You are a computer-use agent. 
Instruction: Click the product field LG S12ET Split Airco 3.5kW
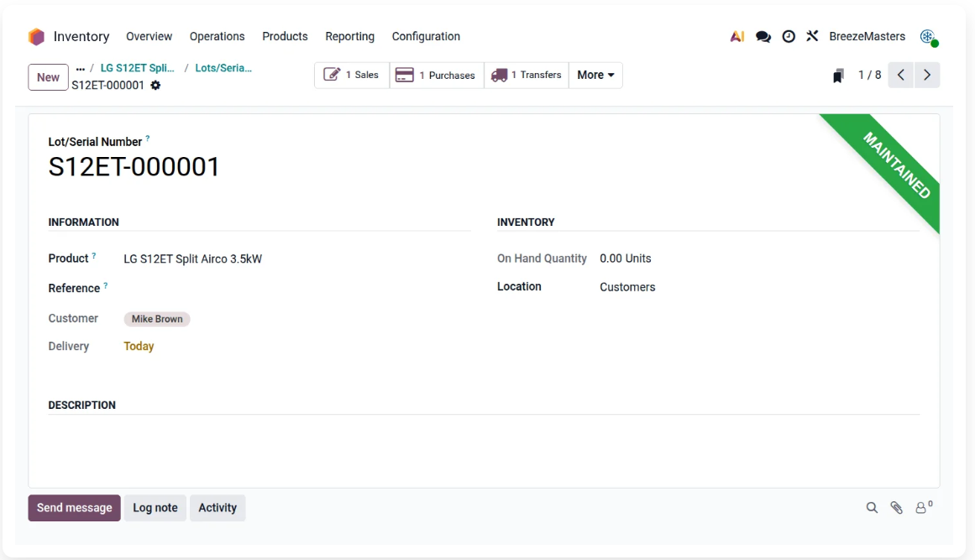[193, 259]
